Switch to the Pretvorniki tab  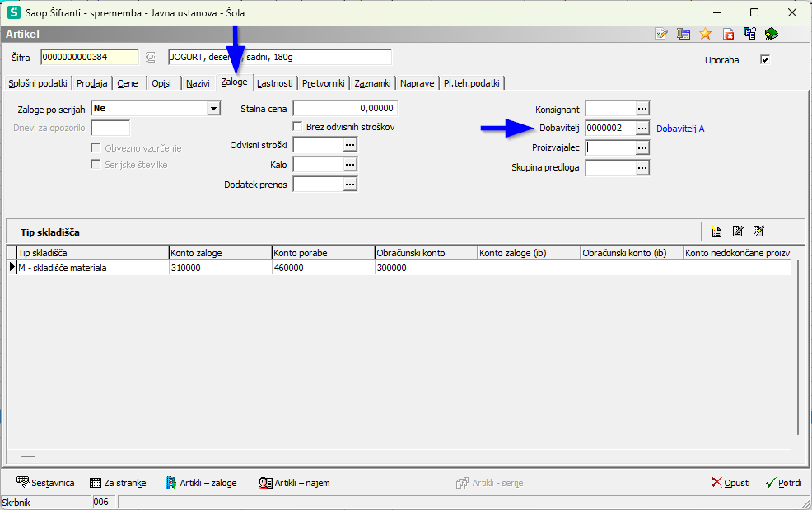[323, 83]
